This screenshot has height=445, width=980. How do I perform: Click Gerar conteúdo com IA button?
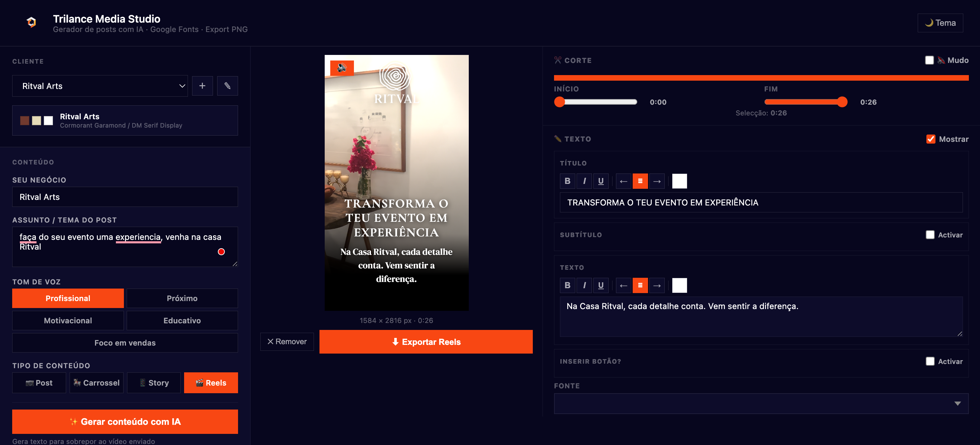(x=125, y=421)
